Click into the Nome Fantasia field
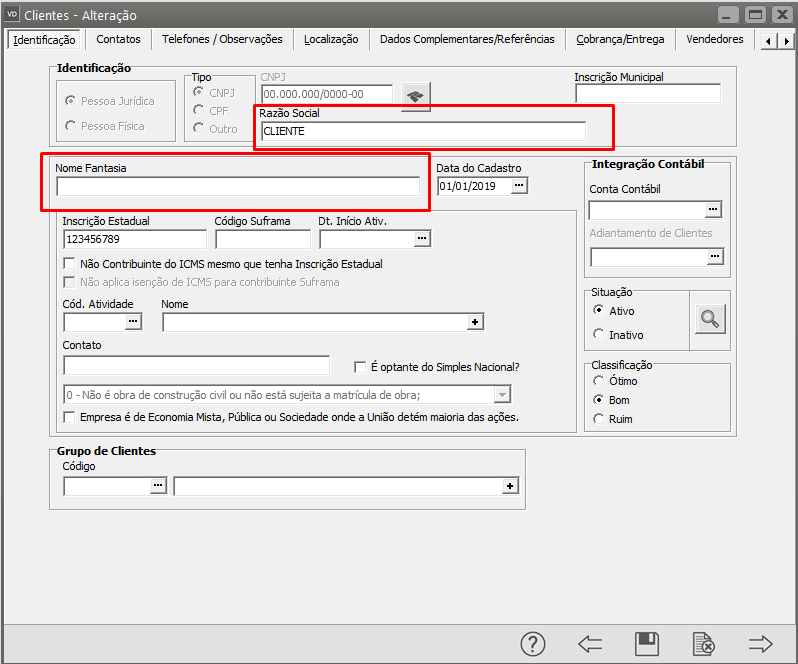The height and width of the screenshot is (664, 798). coord(238,187)
